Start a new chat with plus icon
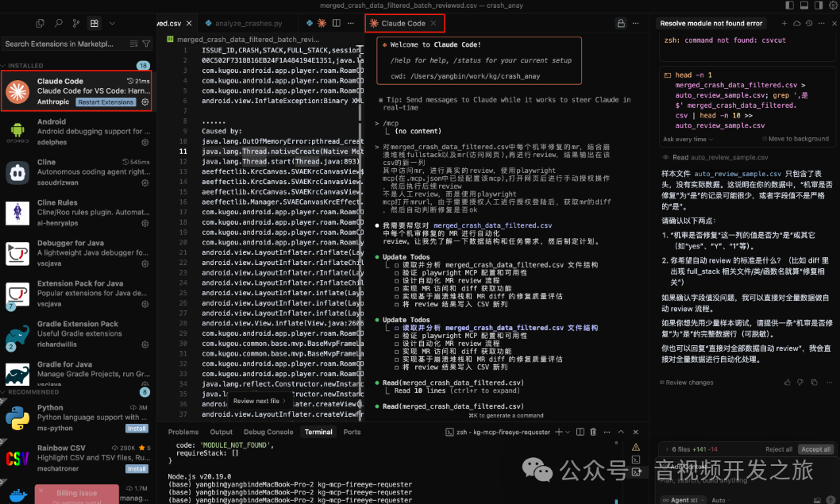Image resolution: width=840 pixels, height=504 pixels. click(x=784, y=24)
